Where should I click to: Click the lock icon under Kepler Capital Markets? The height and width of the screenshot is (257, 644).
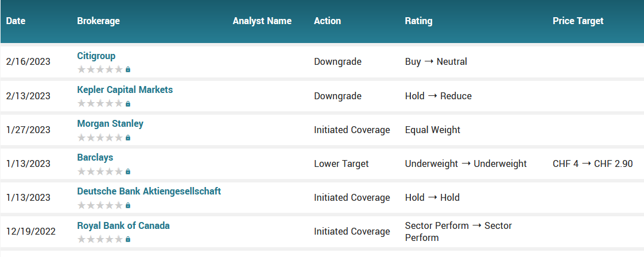coord(128,103)
